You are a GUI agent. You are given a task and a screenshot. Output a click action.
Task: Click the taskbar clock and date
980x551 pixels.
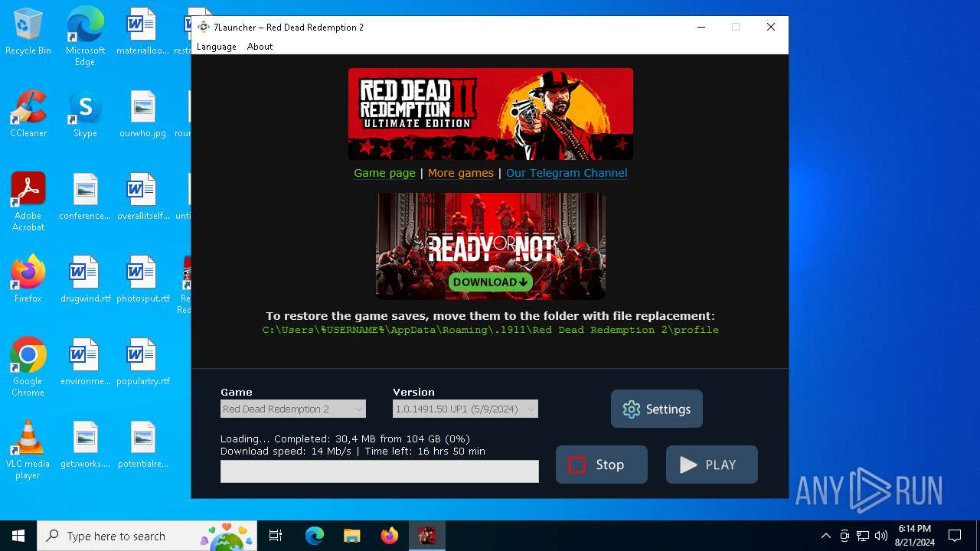pos(915,536)
